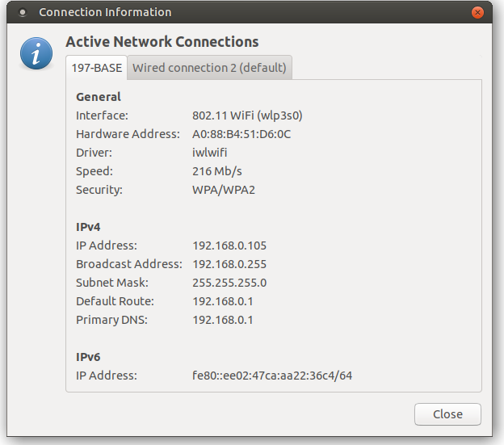Click the Default Route value
Viewport: 504px width, 445px height.
[223, 301]
